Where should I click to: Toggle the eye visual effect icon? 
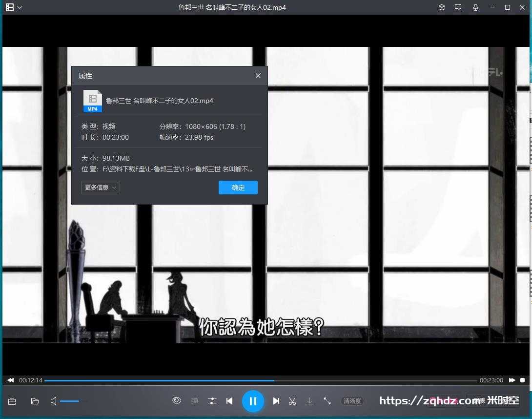click(177, 401)
